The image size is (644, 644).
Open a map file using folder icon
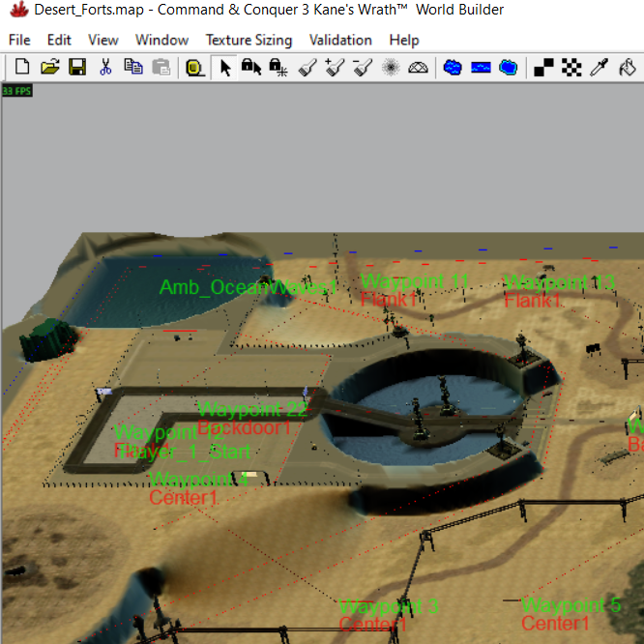[x=50, y=67]
